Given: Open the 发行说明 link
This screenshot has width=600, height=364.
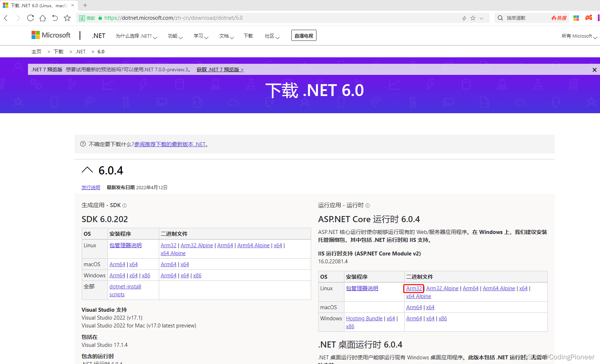Looking at the screenshot, I should [x=91, y=187].
